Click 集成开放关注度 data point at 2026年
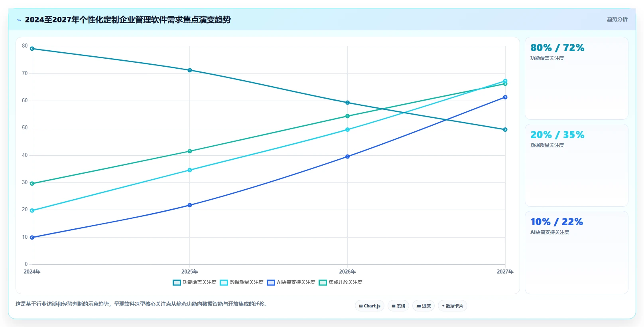The width and height of the screenshot is (644, 327). click(347, 116)
